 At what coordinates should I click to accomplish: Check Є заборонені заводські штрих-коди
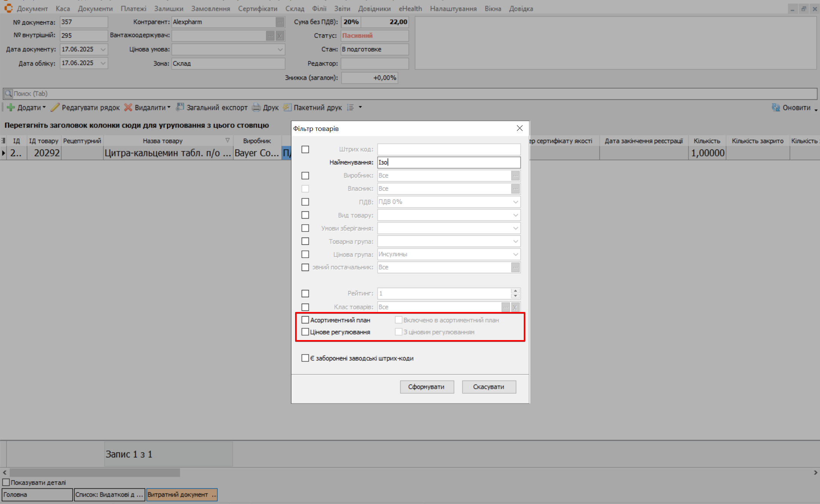[305, 358]
